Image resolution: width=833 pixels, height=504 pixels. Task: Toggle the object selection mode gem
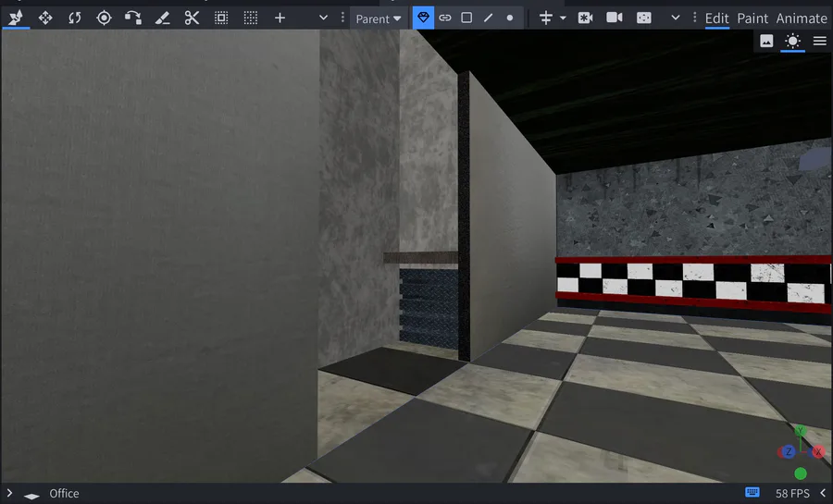(x=423, y=18)
